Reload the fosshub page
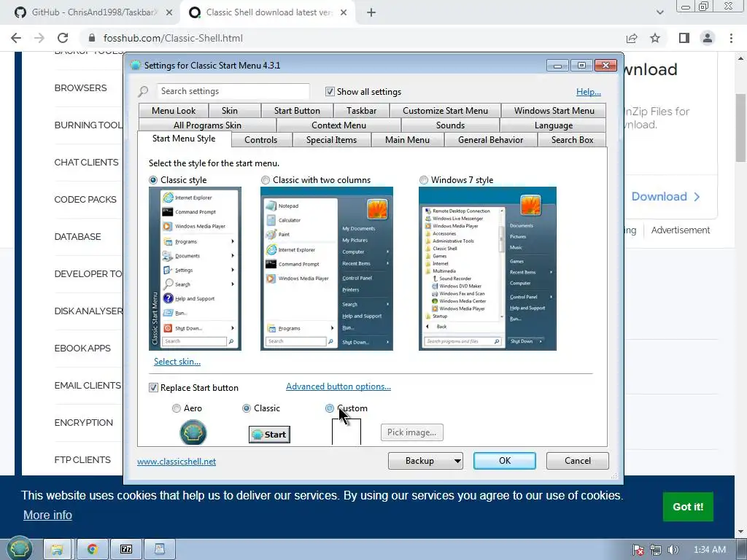The image size is (747, 560). click(x=63, y=38)
